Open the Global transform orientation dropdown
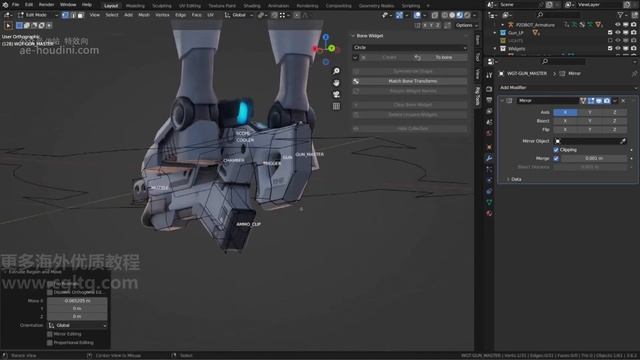Screen dimensions: 640x360 [x=238, y=15]
